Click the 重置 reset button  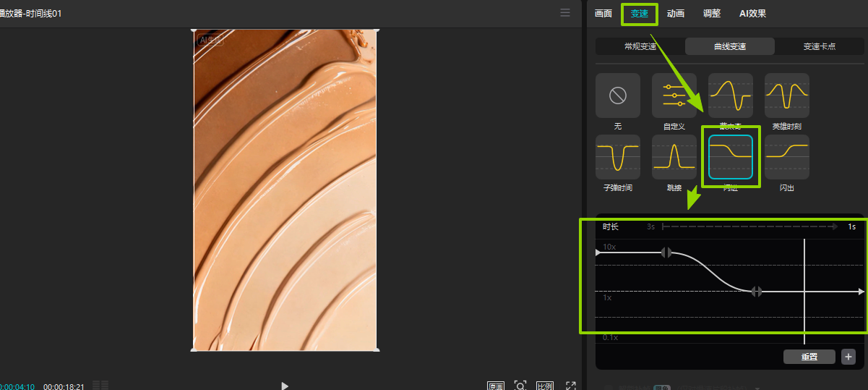[809, 357]
